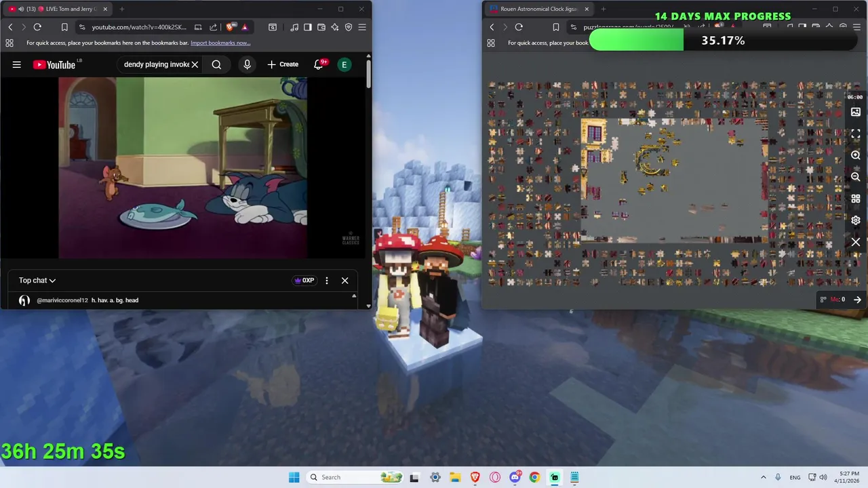
Task: Toggle the sidebar panel in YouTube window
Action: pos(308,27)
